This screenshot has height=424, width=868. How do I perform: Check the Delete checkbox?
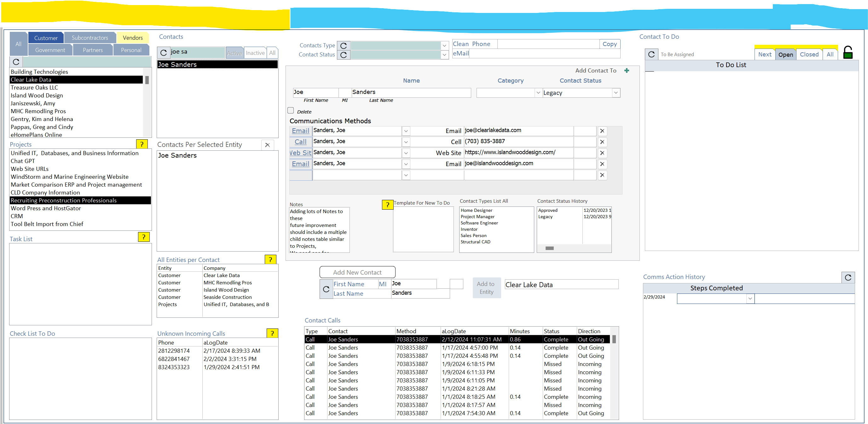point(291,111)
